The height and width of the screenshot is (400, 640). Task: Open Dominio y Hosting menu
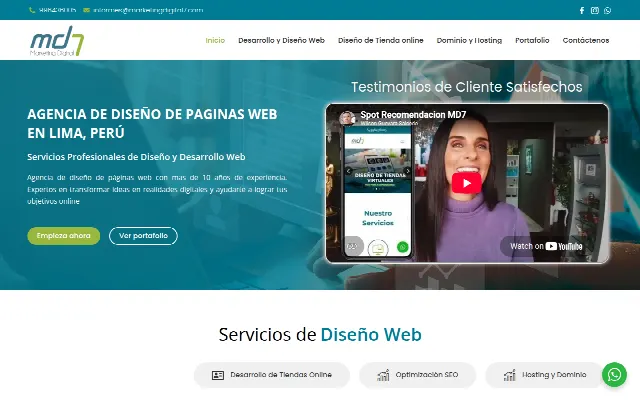point(469,40)
